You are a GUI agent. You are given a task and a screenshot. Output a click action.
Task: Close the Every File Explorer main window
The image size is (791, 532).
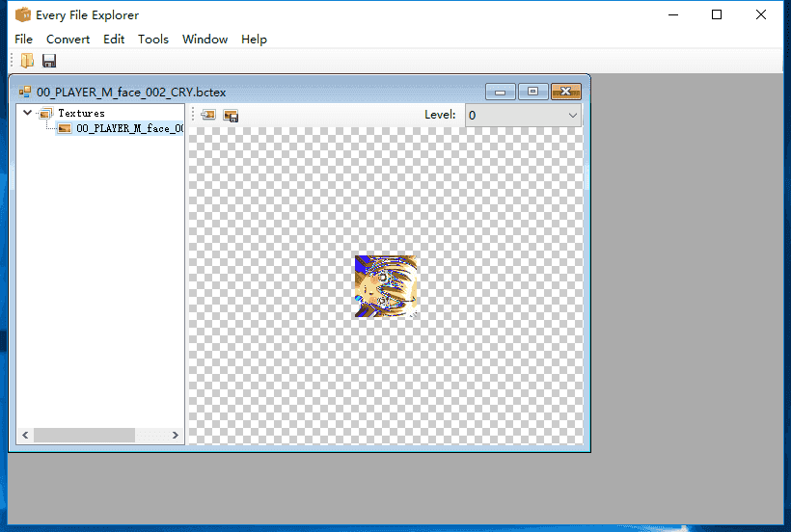[761, 15]
